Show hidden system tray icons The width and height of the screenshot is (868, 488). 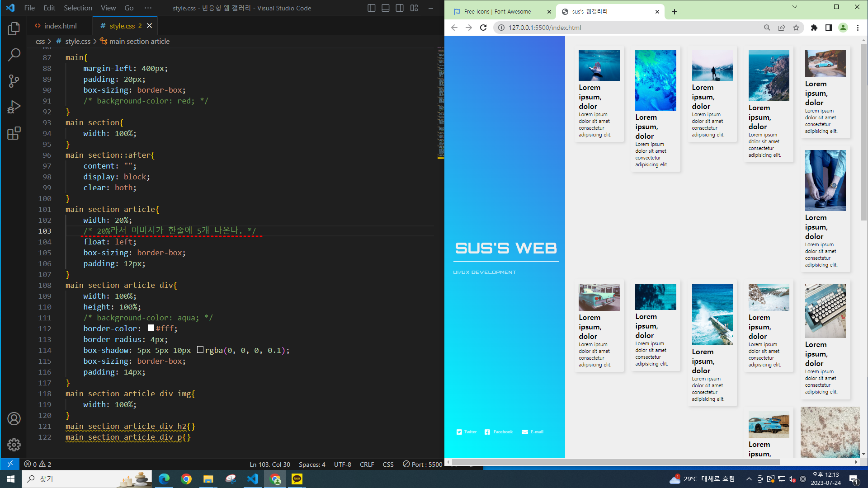[749, 479]
